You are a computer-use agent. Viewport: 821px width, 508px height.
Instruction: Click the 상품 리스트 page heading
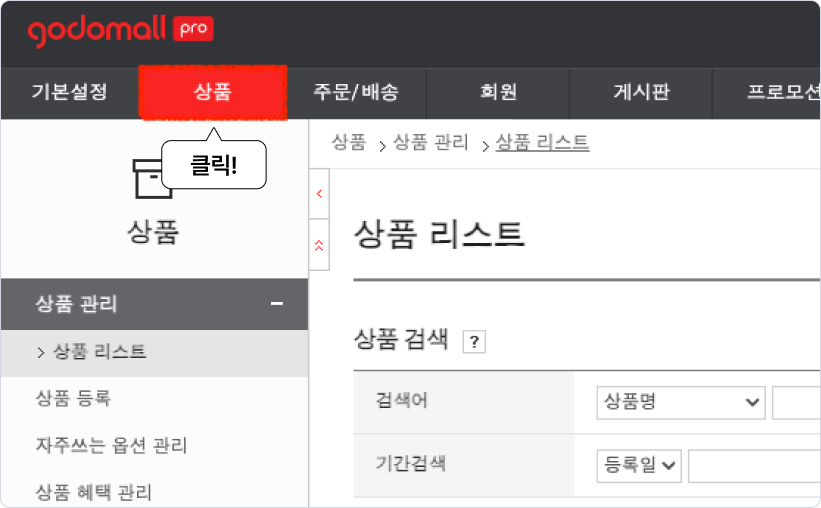(439, 234)
